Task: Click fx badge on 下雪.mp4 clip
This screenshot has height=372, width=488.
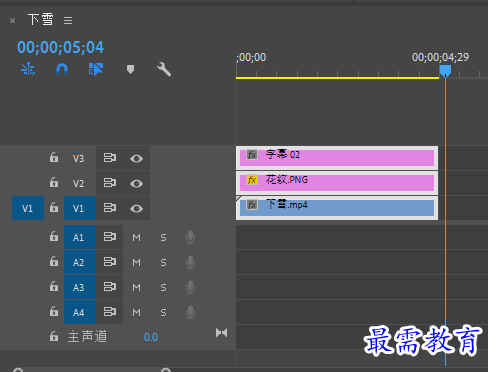Action: [252, 205]
